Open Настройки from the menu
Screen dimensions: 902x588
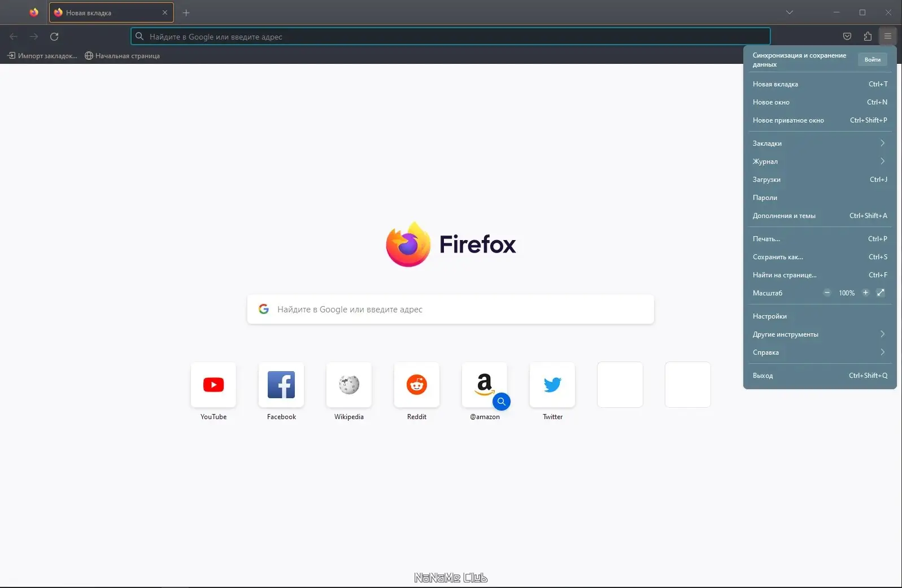pos(820,316)
